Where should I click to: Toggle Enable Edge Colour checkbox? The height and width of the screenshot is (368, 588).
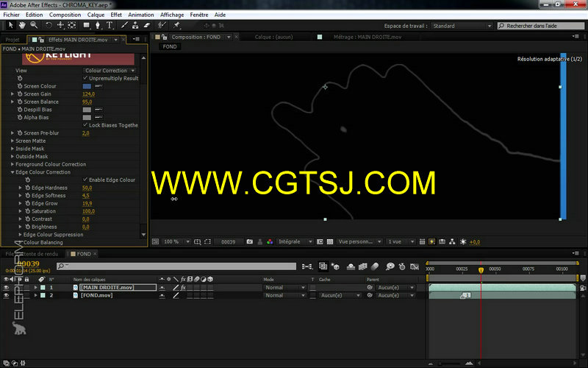(x=85, y=180)
